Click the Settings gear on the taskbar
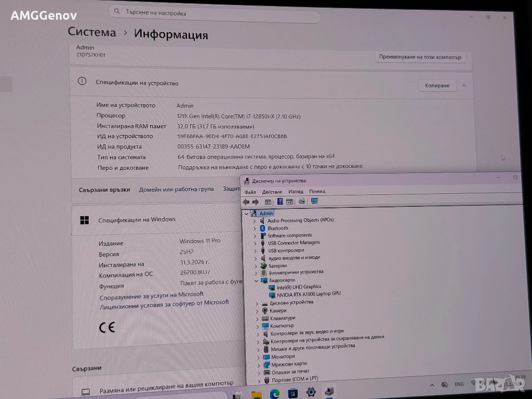 311,393
